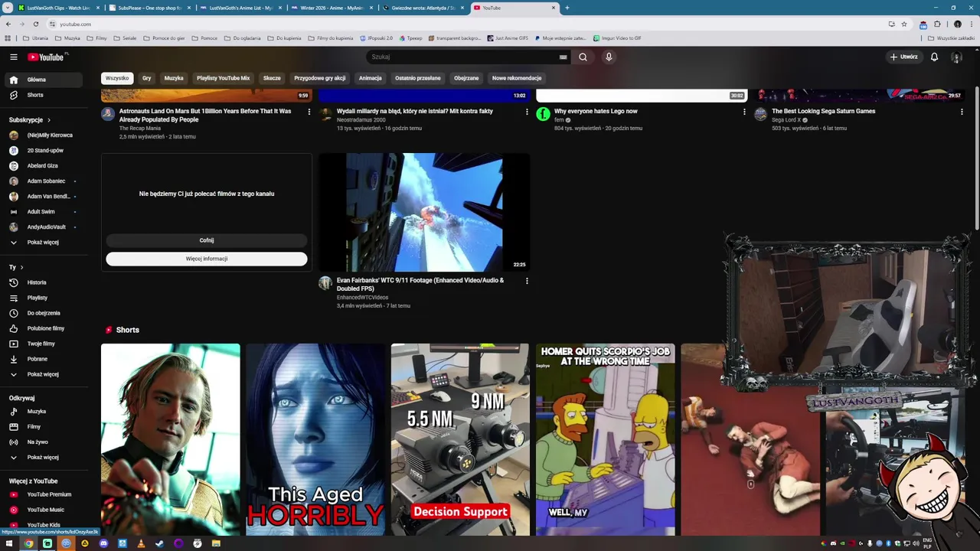Screen dimensions: 980x551
Task: Open Filmy under Odkrywaj
Action: click(x=44, y=427)
